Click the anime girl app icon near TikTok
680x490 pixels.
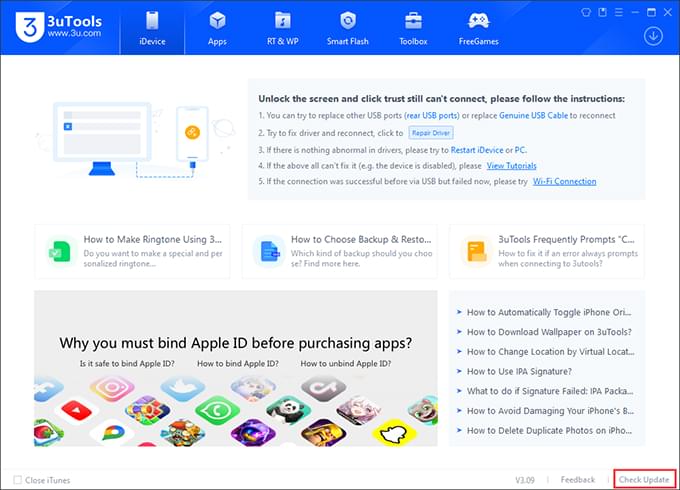pos(359,410)
